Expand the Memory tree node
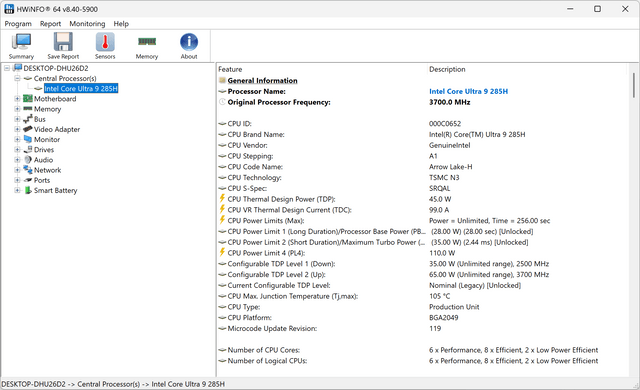 (17, 109)
